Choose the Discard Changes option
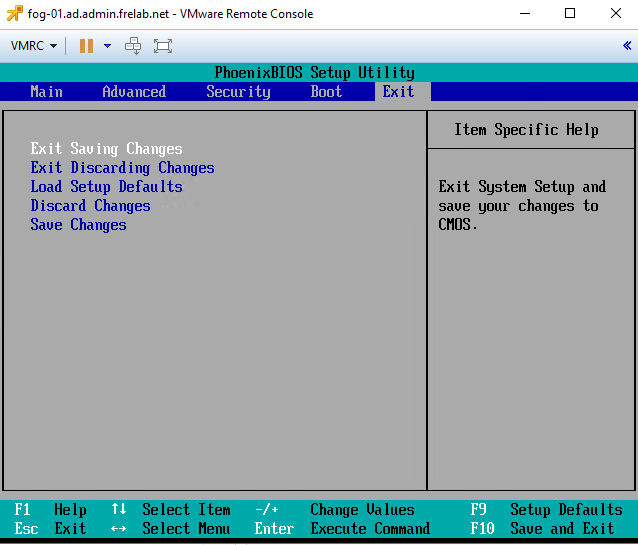 [x=90, y=206]
